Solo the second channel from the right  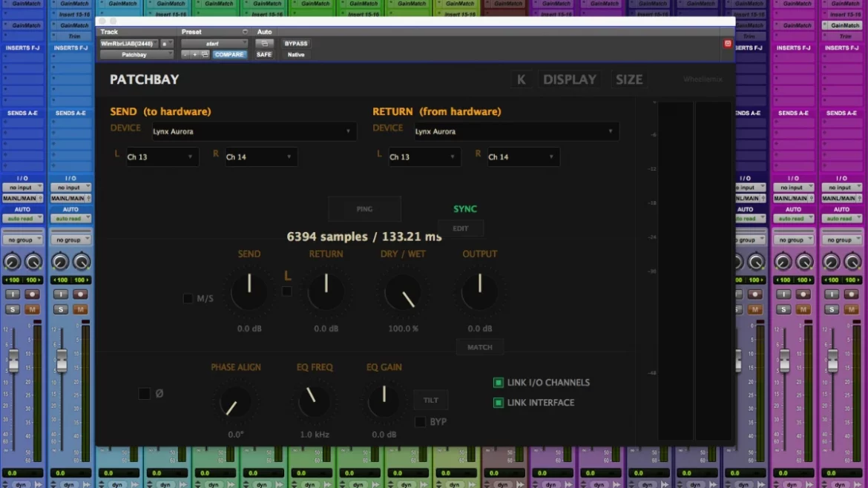coord(783,309)
